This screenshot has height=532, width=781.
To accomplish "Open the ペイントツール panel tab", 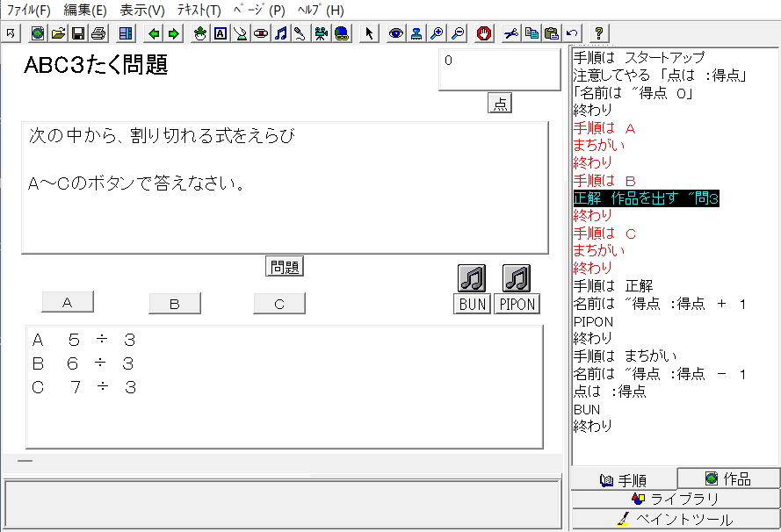I will pyautogui.click(x=676, y=519).
